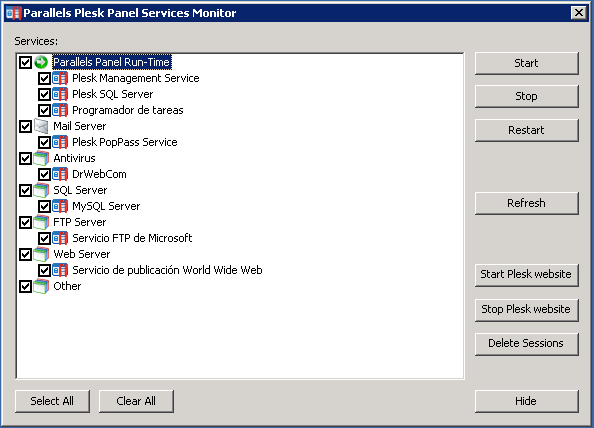Viewport: 594px width, 428px height.
Task: Click the Servicio FTP de Microsoft icon
Action: click(60, 238)
